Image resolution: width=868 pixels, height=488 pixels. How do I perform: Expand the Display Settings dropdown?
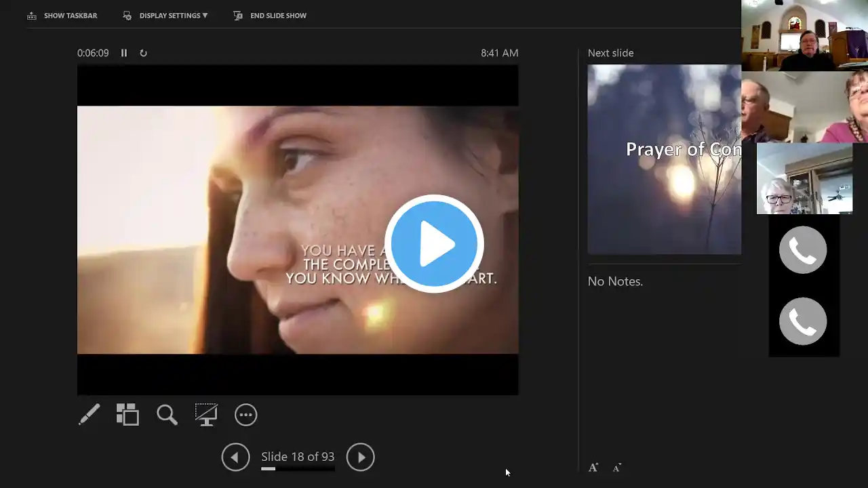166,16
